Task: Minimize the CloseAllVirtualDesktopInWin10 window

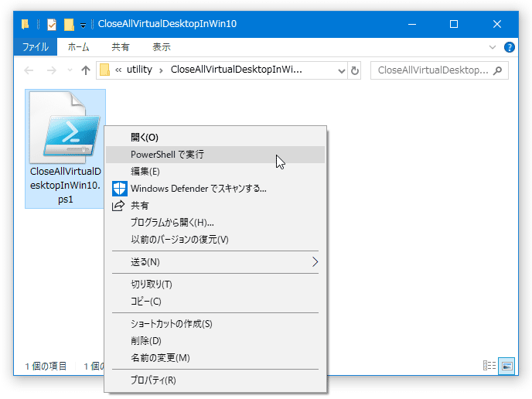Action: click(412, 24)
